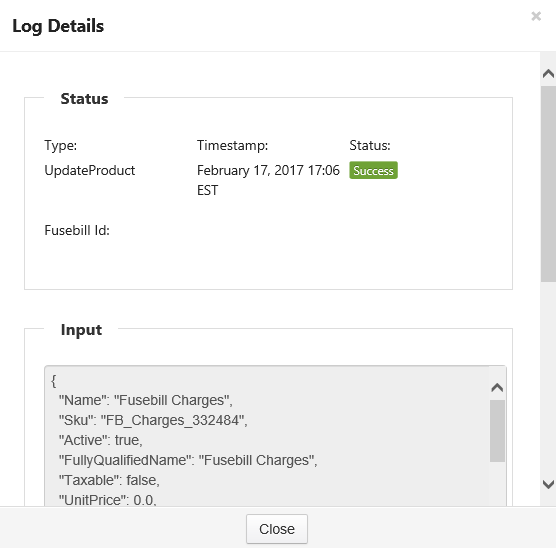The image size is (556, 548).
Task: Click the green Success status badge
Action: pyautogui.click(x=373, y=170)
